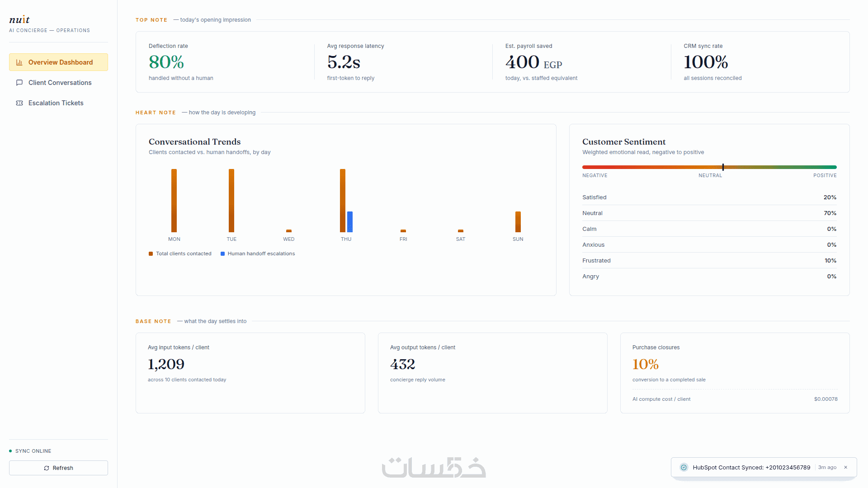Viewport: 868px width, 488px height.
Task: Select the Frustrated sentiment row
Action: pos(709,261)
